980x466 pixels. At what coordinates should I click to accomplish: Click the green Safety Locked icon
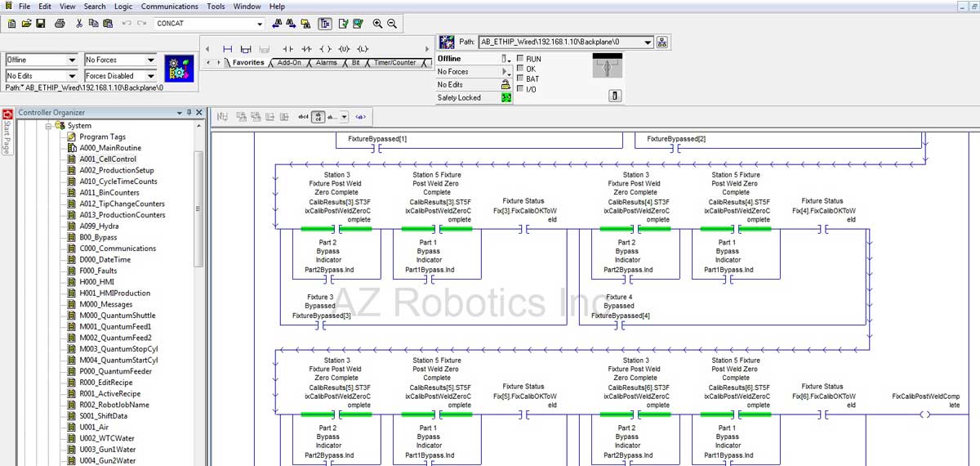[506, 97]
